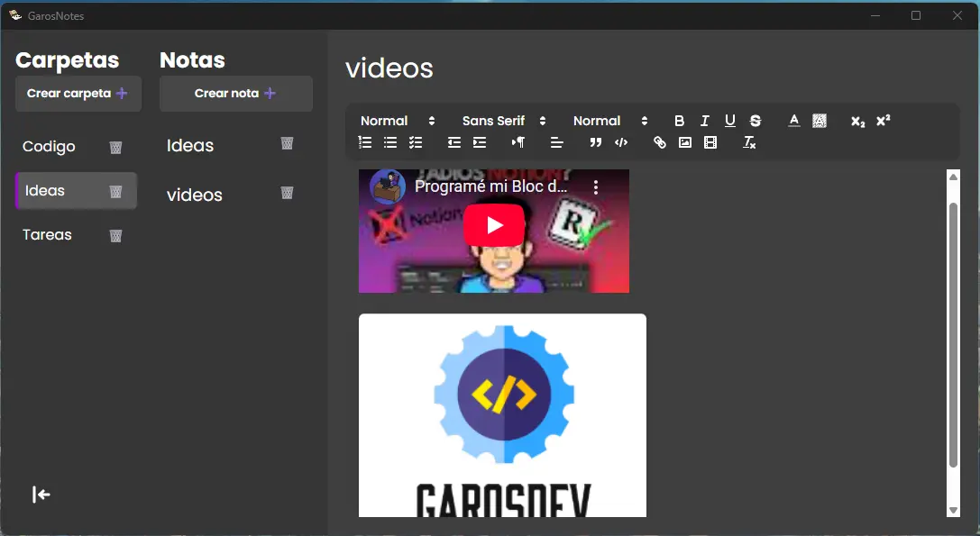Toggle italic formatting
The image size is (980, 536).
coord(704,121)
